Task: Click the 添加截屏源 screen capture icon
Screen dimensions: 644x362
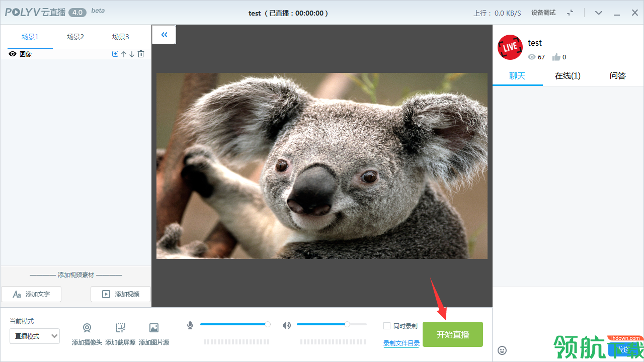Action: (120, 328)
